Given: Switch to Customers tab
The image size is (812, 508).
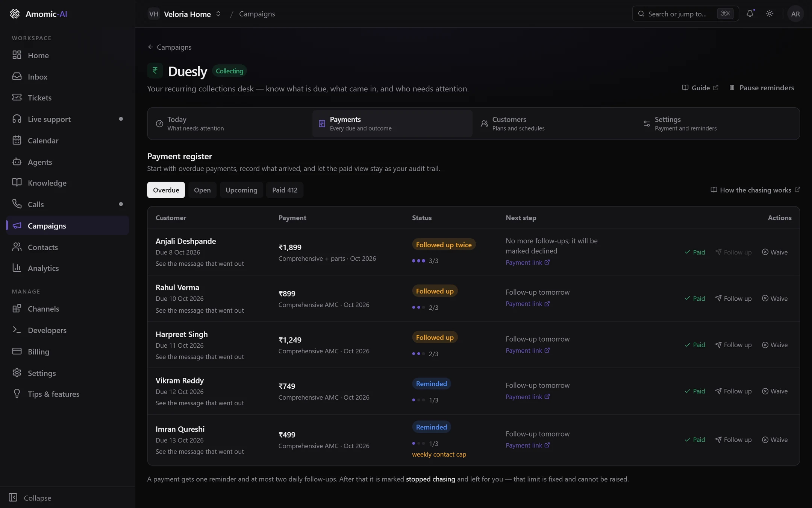Looking at the screenshot, I should pos(555,123).
